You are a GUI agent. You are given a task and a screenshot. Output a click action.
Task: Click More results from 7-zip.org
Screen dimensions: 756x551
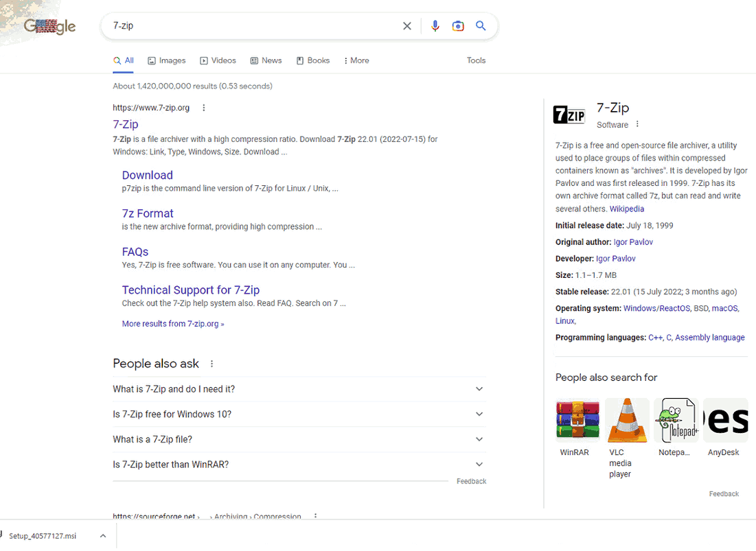tap(173, 324)
